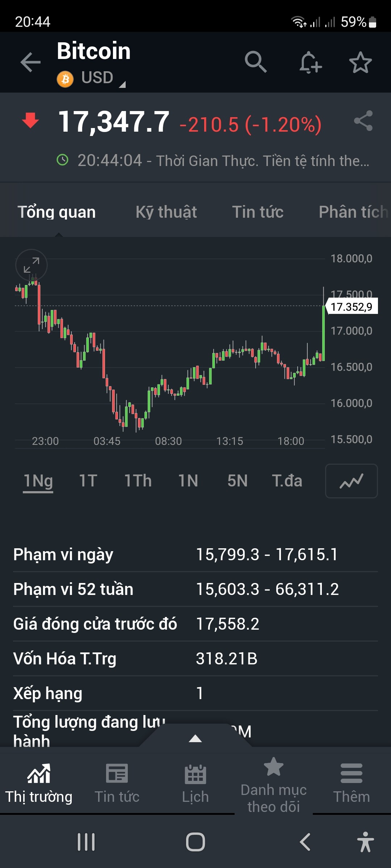Tap the latest candlestick on chart
The image size is (391, 868).
323,333
